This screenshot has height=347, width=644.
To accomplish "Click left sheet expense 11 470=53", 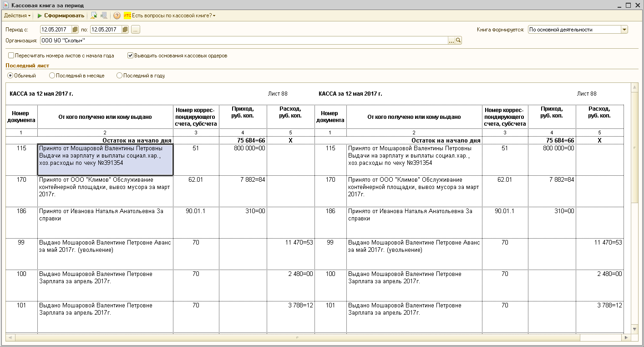I will [299, 242].
